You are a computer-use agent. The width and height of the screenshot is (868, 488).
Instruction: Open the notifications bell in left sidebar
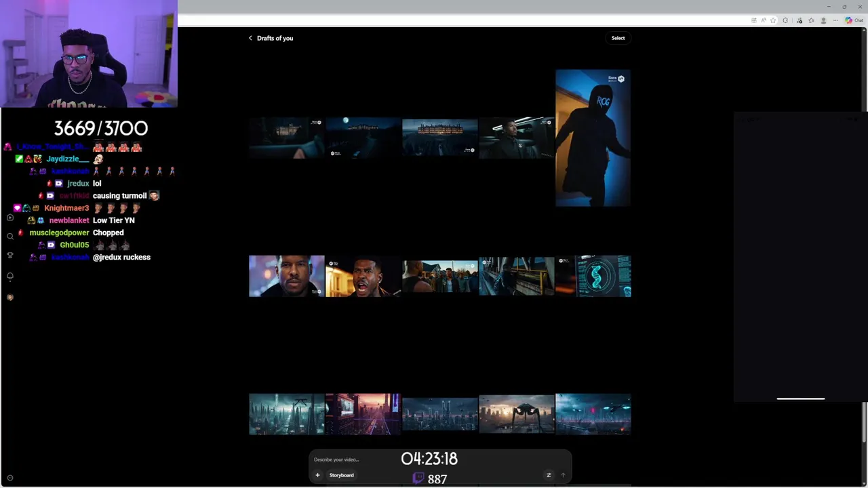[9, 277]
